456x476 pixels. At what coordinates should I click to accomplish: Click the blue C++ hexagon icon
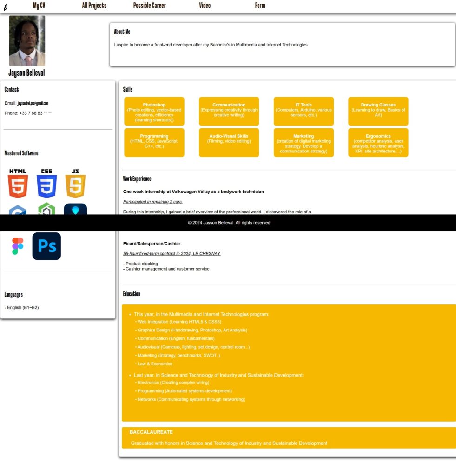pyautogui.click(x=18, y=210)
